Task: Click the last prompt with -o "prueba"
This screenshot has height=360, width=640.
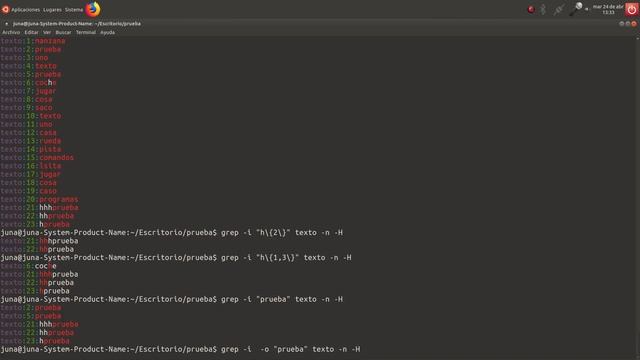Action: point(180,349)
